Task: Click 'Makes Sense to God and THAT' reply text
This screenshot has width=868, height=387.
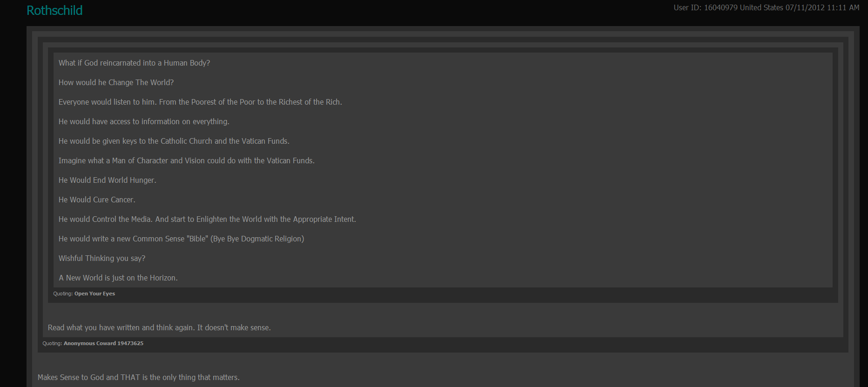Action: coord(139,377)
